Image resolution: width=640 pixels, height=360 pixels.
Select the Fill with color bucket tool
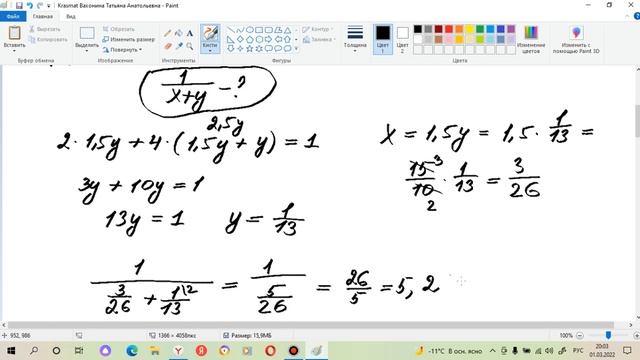[x=178, y=33]
